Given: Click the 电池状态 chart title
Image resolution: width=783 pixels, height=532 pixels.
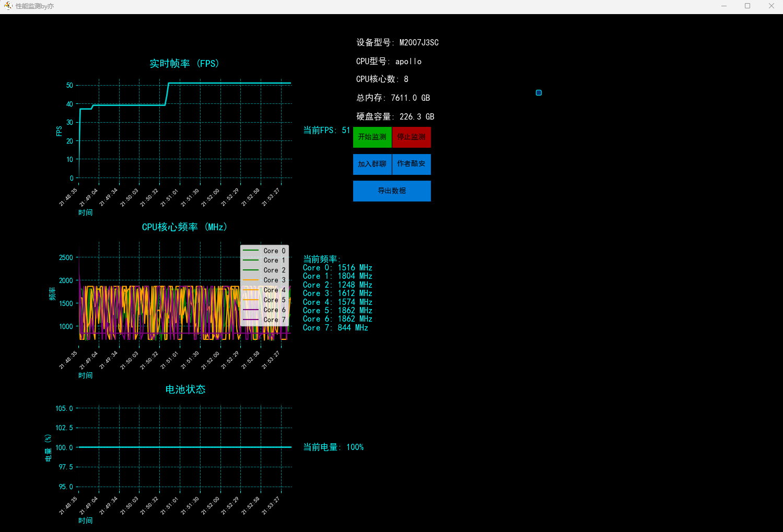Looking at the screenshot, I should click(185, 389).
